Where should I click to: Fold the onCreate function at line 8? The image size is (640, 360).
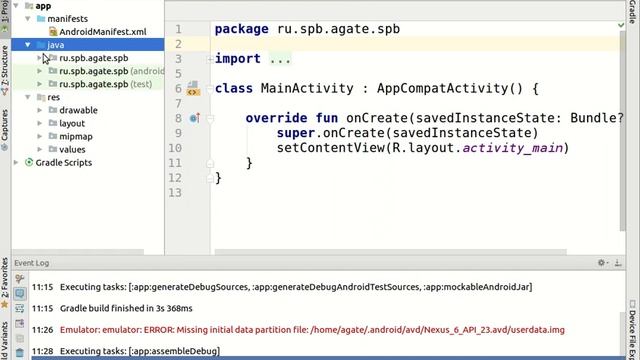pos(210,119)
